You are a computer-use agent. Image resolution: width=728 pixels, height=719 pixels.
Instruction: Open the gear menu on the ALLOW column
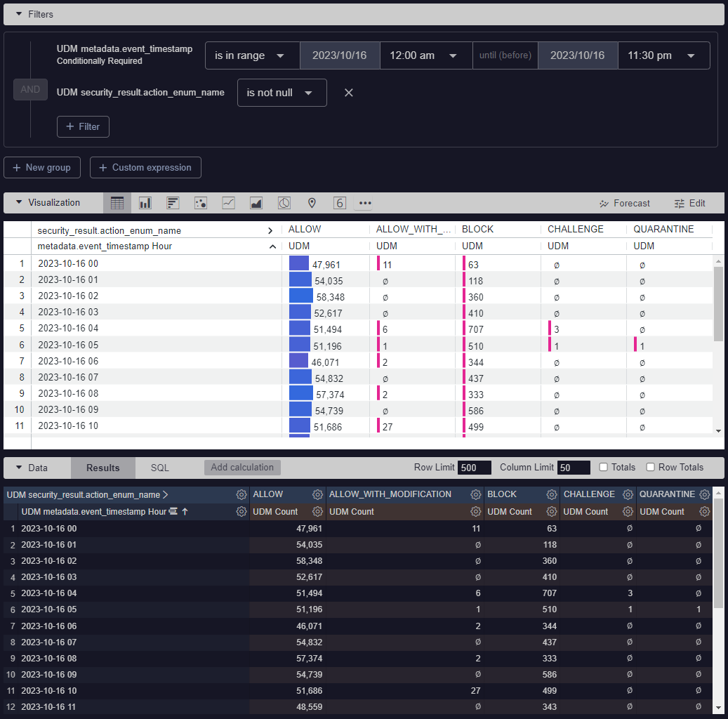coord(317,494)
